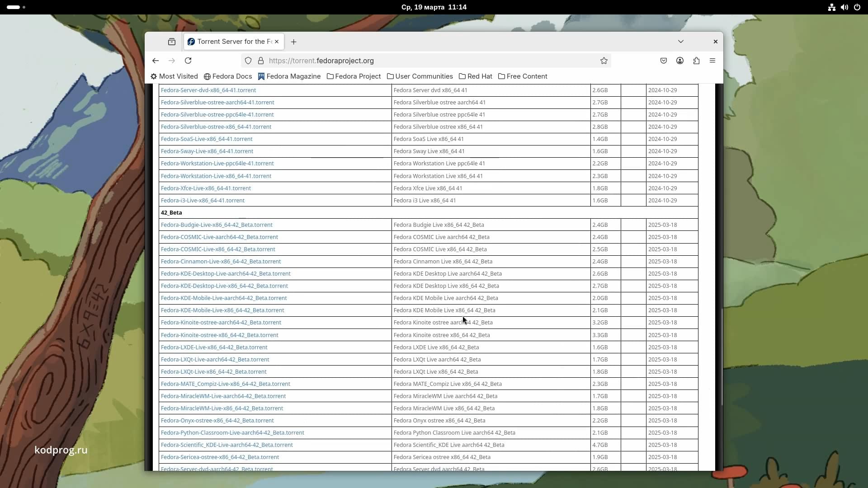This screenshot has height=488, width=868.
Task: Download Fedora-KDE-Mobile-Live-aarch64-42_Beta.torrent
Action: 224,298
